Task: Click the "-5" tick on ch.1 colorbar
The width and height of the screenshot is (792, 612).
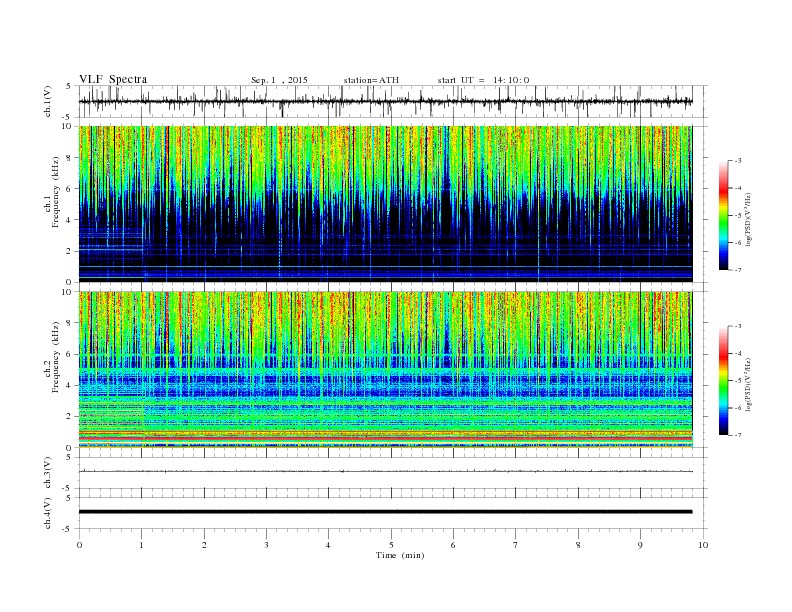Action: (x=737, y=216)
